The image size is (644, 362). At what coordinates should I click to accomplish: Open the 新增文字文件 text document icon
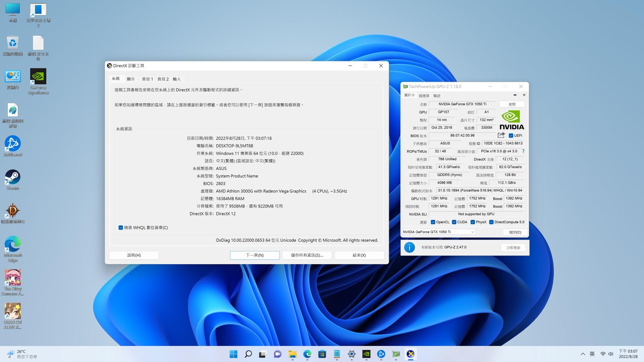[x=38, y=48]
